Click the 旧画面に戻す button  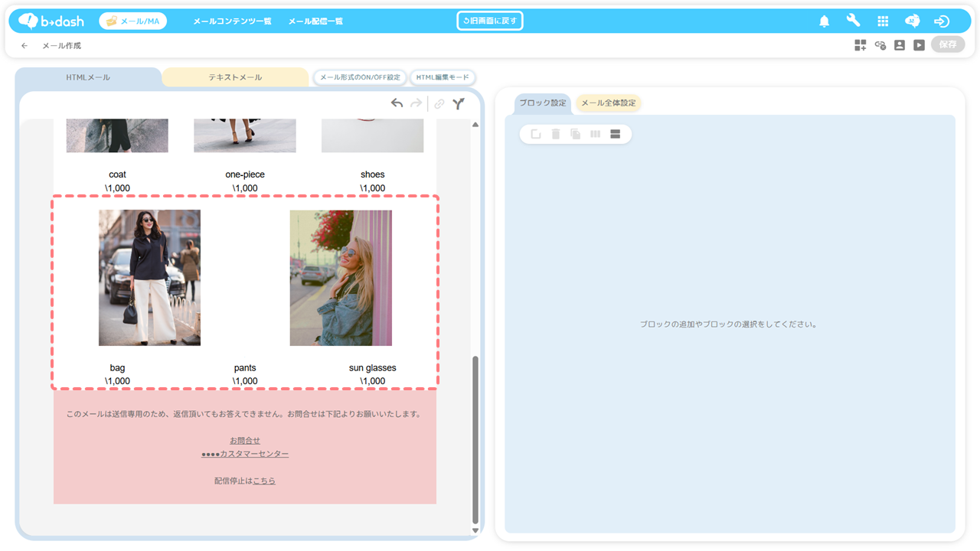[x=490, y=21]
